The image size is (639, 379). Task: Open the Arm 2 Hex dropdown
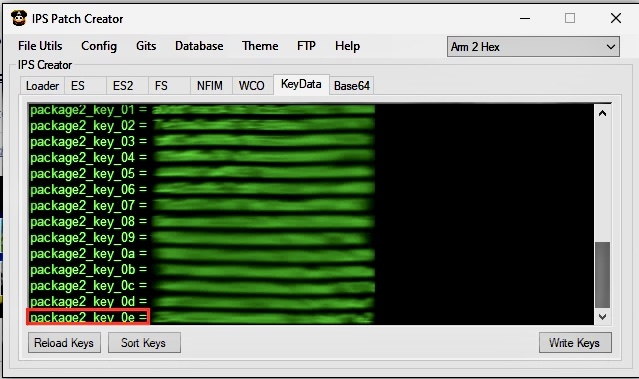tap(533, 47)
